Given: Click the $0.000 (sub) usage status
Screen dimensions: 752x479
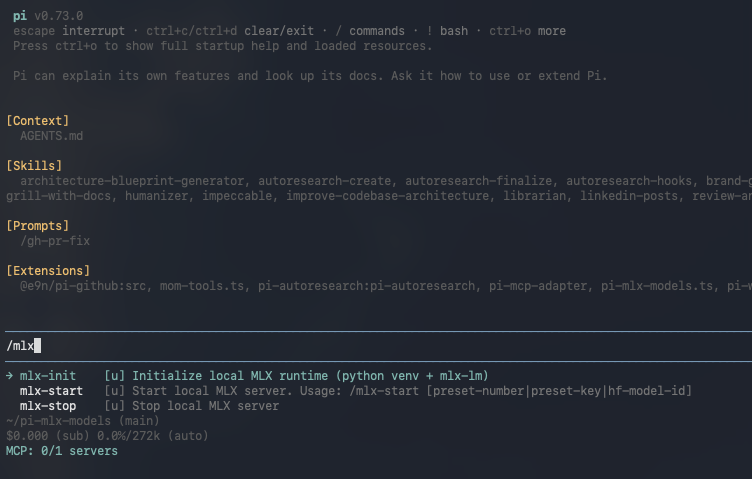Looking at the screenshot, I should point(48,435).
